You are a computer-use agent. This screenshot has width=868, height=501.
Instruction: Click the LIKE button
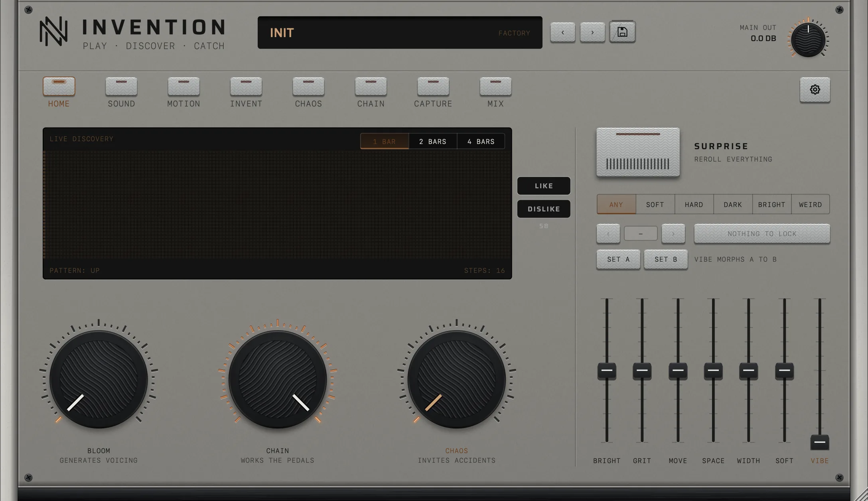point(544,186)
